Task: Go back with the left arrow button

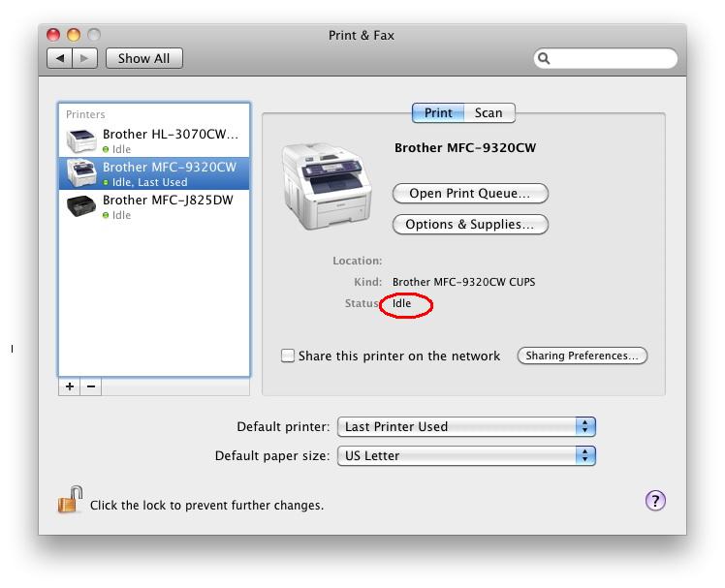Action: click(60, 58)
